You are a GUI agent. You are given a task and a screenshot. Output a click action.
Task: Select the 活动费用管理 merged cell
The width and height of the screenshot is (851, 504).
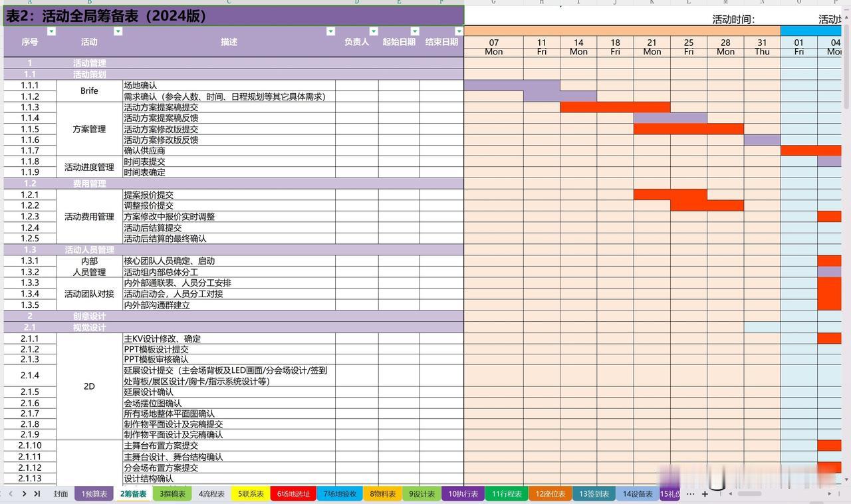pyautogui.click(x=89, y=217)
